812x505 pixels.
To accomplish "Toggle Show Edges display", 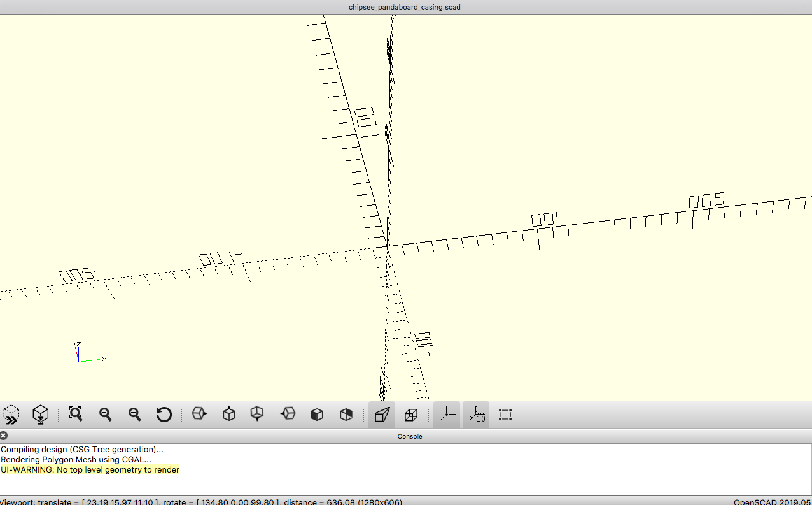I will click(505, 415).
